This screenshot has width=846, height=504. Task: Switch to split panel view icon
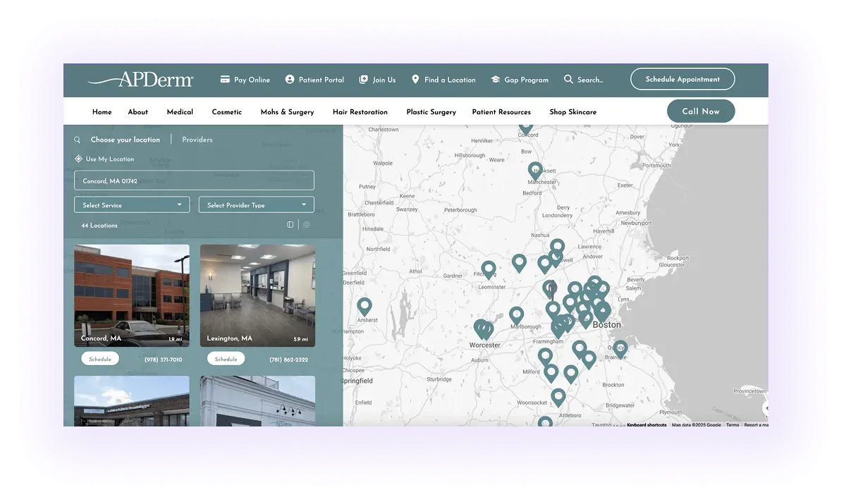tap(290, 225)
